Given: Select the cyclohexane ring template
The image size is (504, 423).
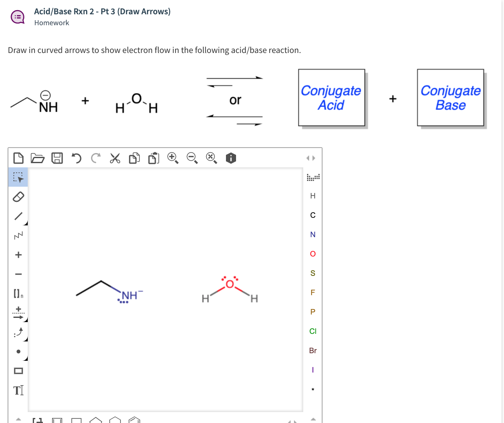Looking at the screenshot, I should (115, 420).
